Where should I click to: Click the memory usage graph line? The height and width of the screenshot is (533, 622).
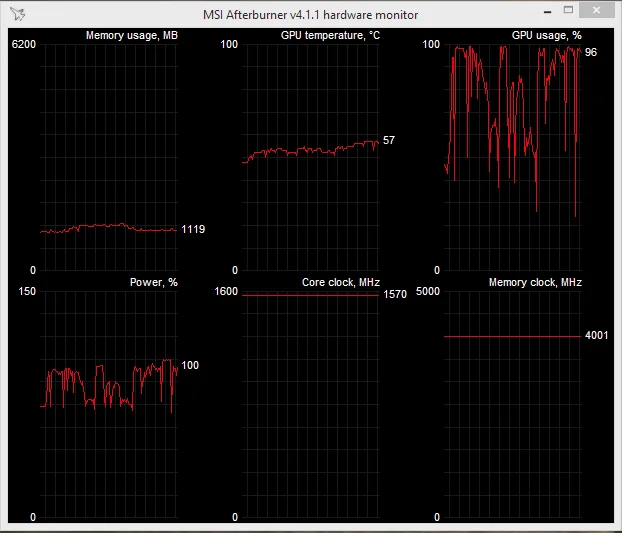coord(108,226)
